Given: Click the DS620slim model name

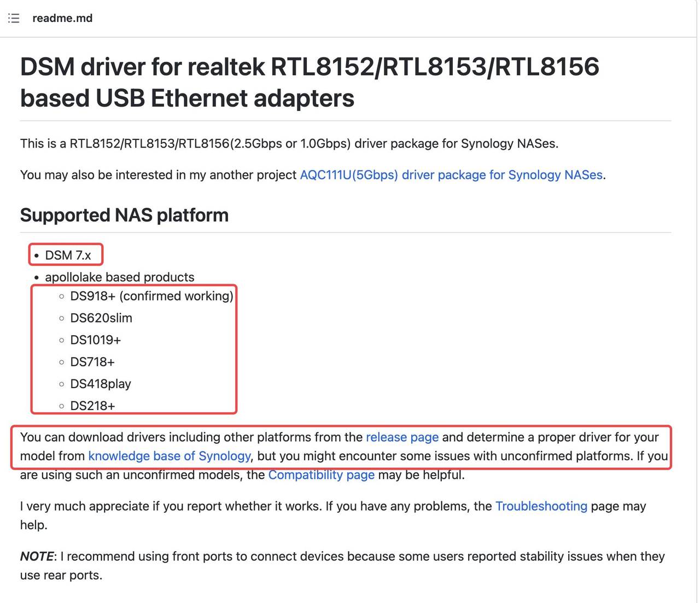Looking at the screenshot, I should click(x=102, y=318).
